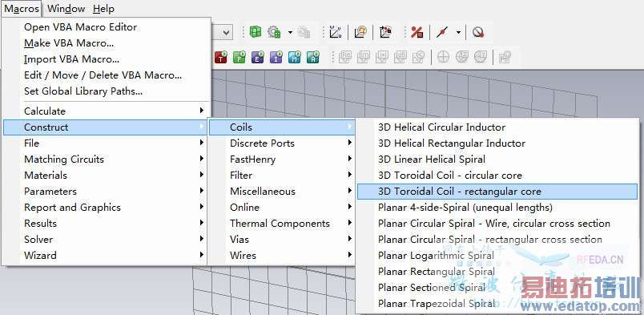Start the Multilayer solver (M icon)
644x315 pixels.
(295, 57)
